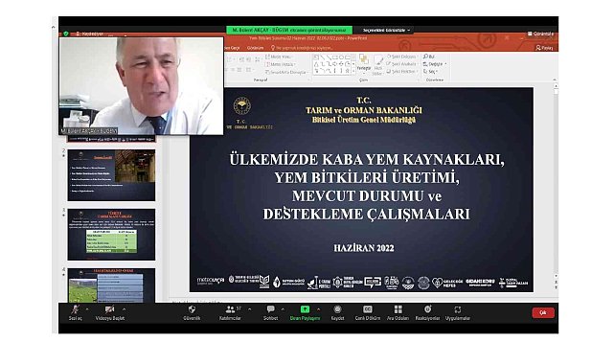Image resolution: width=614 pixels, height=364 pixels.
Task: Open Şekil Dolgusu shape fill
Action: (401, 57)
